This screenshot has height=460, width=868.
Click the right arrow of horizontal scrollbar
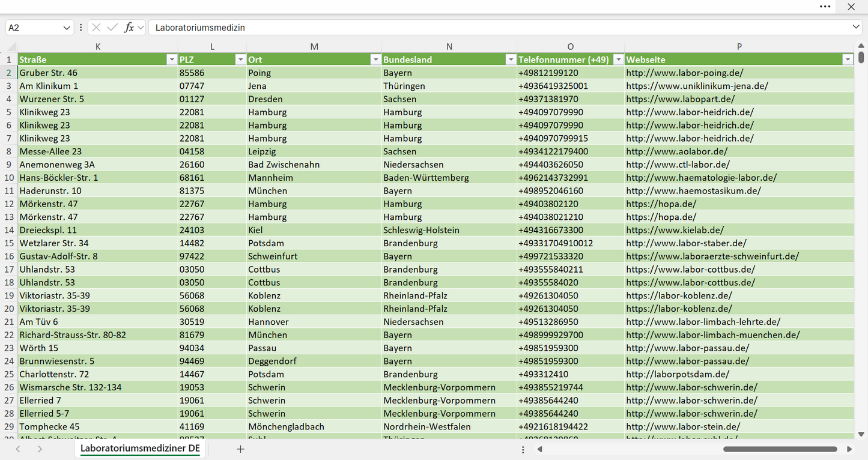[x=849, y=449]
